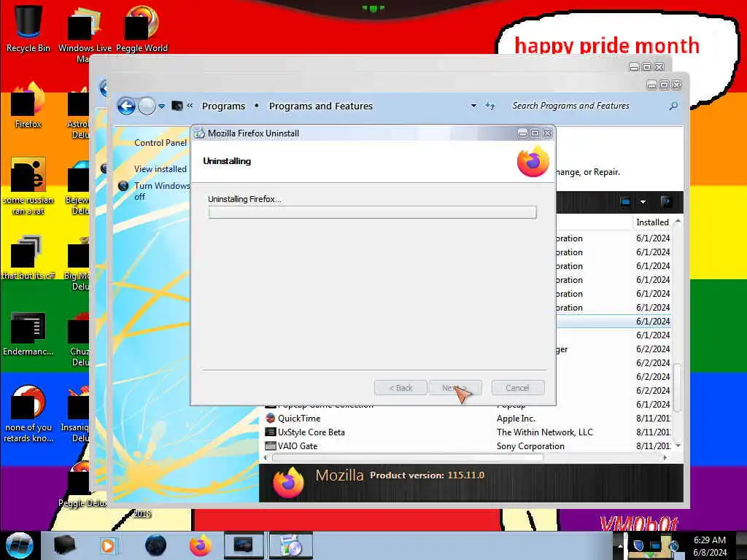The height and width of the screenshot is (560, 747).
Task: Open the dark globe taskbar icon
Action: (x=156, y=545)
